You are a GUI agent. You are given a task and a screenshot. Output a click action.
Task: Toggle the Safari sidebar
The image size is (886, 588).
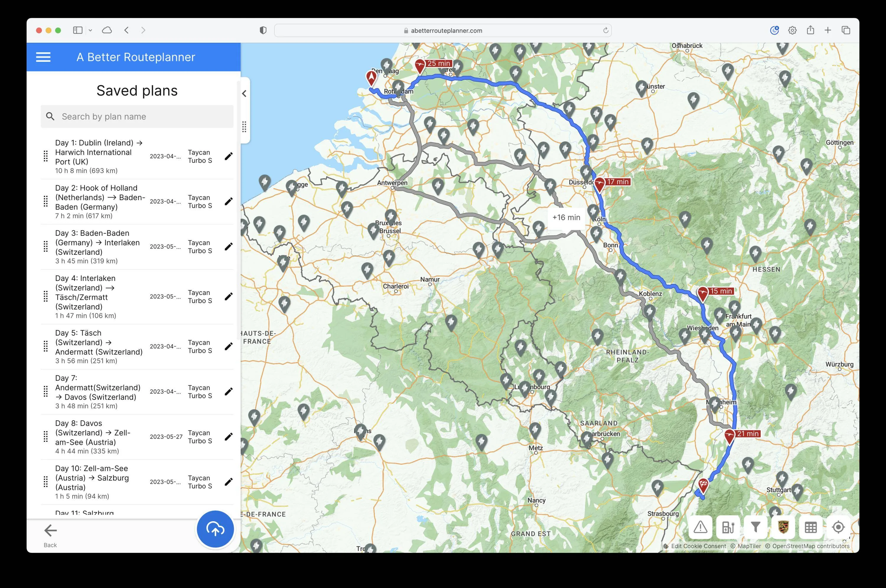point(78,30)
